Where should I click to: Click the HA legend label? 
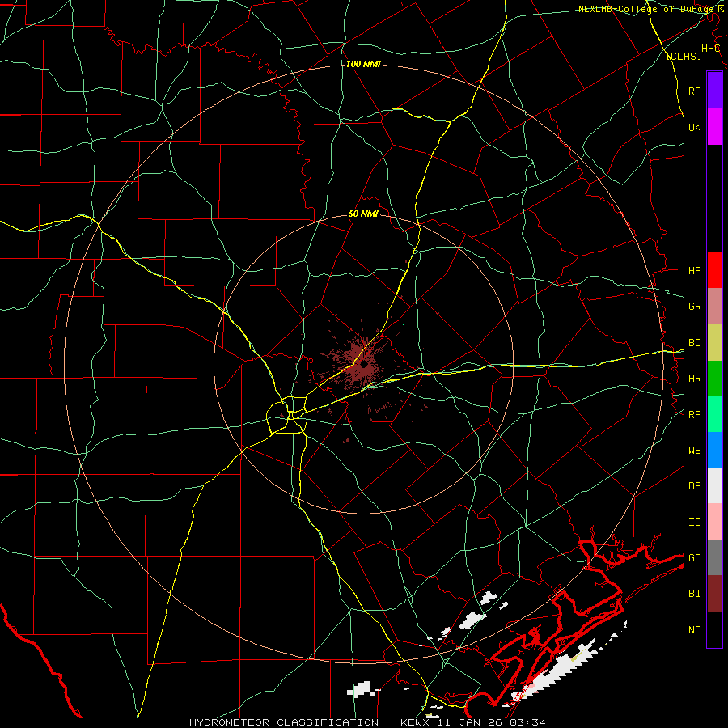click(x=694, y=270)
